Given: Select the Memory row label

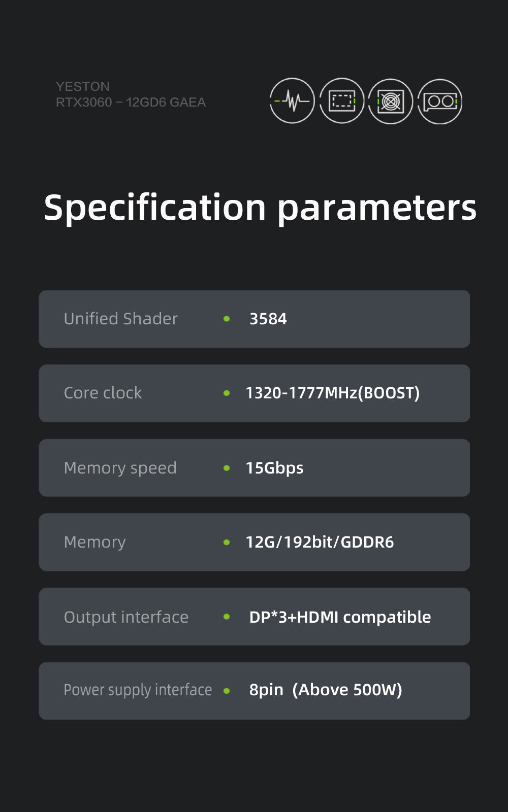Looking at the screenshot, I should [x=94, y=543].
